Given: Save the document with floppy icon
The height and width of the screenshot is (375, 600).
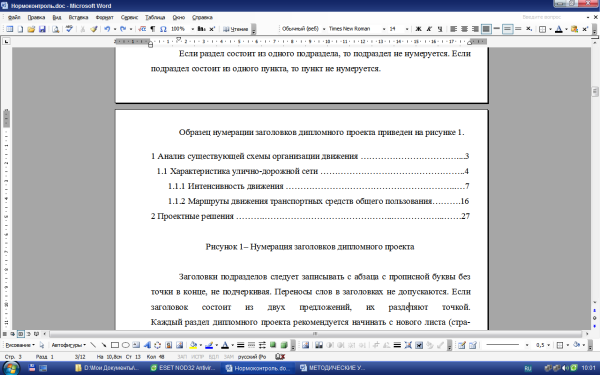Looking at the screenshot, I should coord(42,29).
